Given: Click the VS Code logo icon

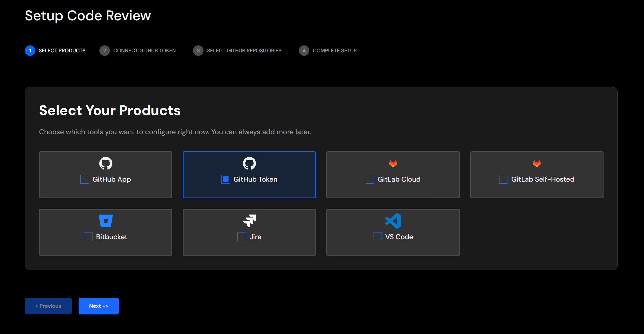Looking at the screenshot, I should (393, 221).
